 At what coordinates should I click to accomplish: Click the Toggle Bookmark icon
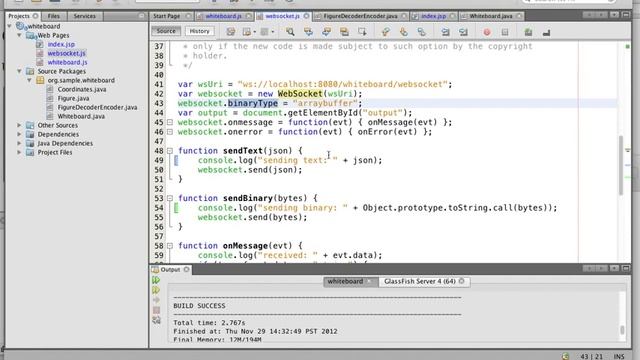point(422,32)
